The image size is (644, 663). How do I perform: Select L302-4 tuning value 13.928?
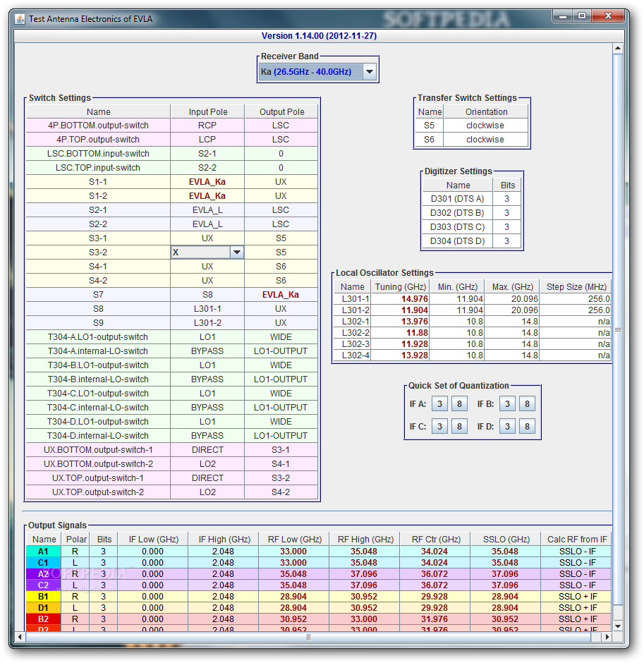400,355
